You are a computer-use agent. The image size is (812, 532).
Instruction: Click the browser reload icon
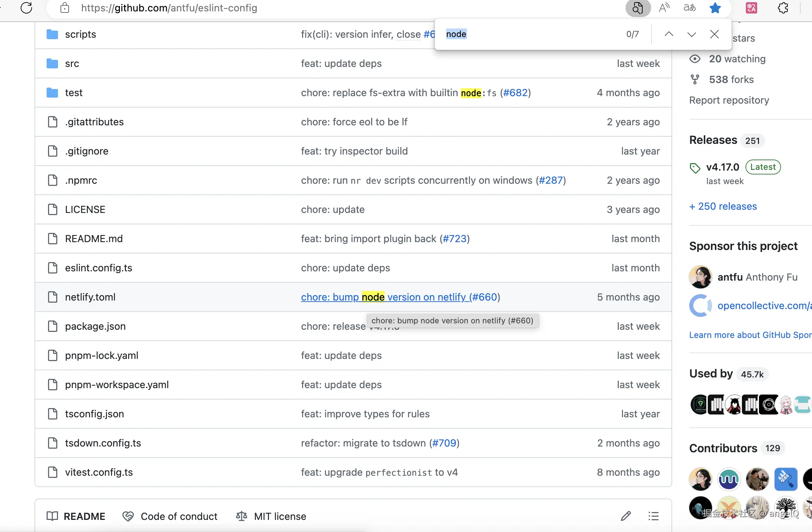pos(26,8)
